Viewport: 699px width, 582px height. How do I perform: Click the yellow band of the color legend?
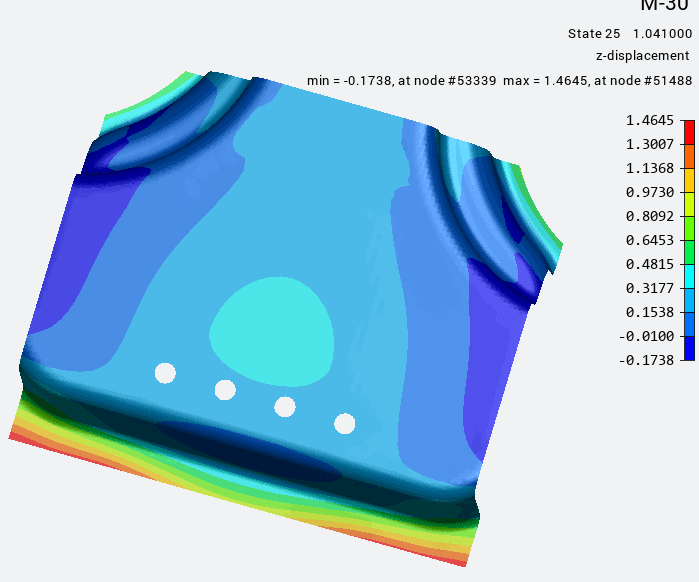tap(689, 180)
